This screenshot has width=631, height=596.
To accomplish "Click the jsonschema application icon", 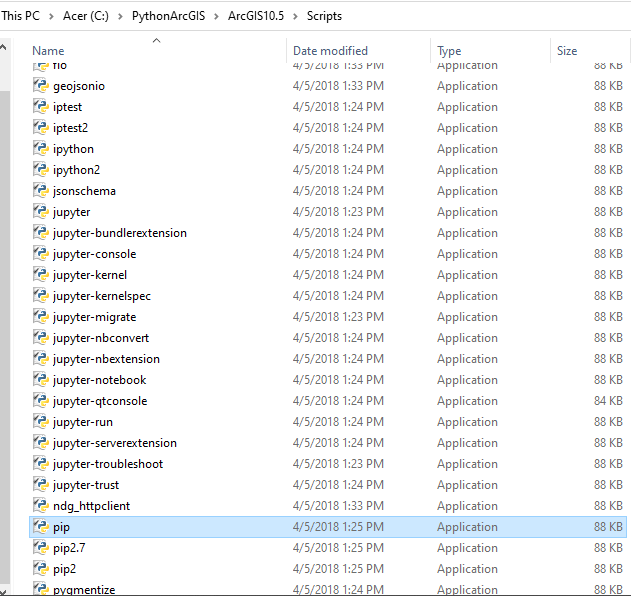I will [x=41, y=191].
